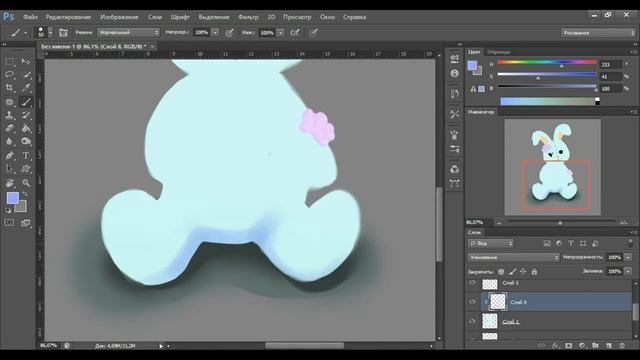Viewport: 640px width, 360px height.
Task: Select the Dodge tool
Action: point(26,141)
